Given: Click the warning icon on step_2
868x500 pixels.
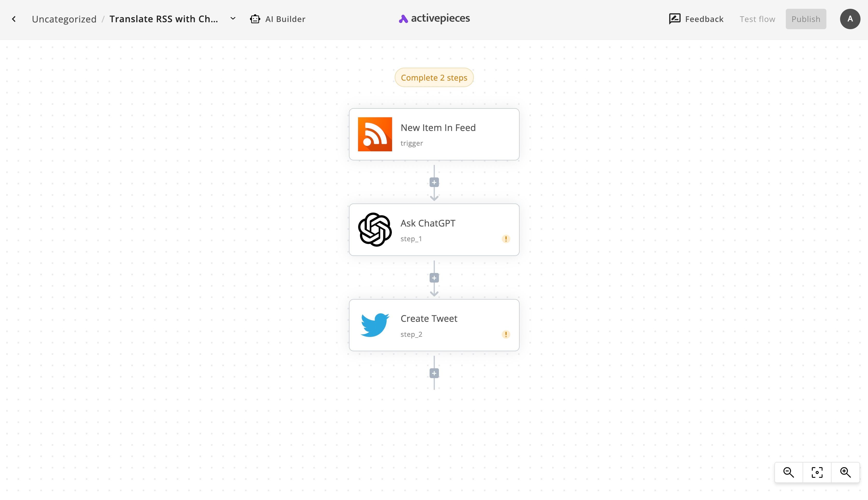Looking at the screenshot, I should 506,334.
